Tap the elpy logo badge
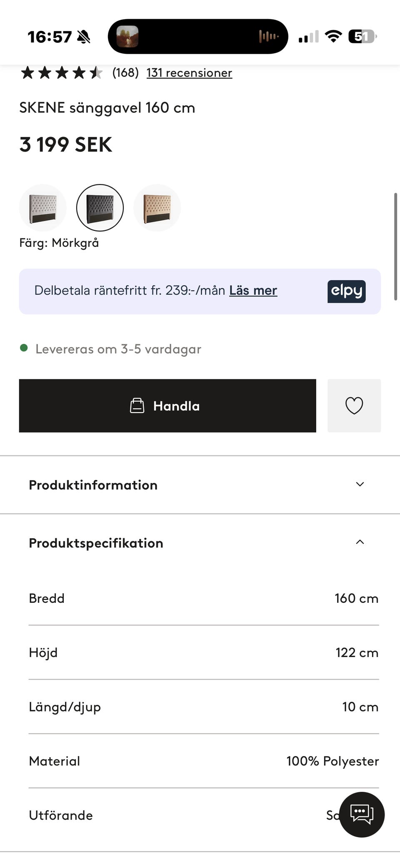Viewport: 400px width, 868px height. [346, 291]
